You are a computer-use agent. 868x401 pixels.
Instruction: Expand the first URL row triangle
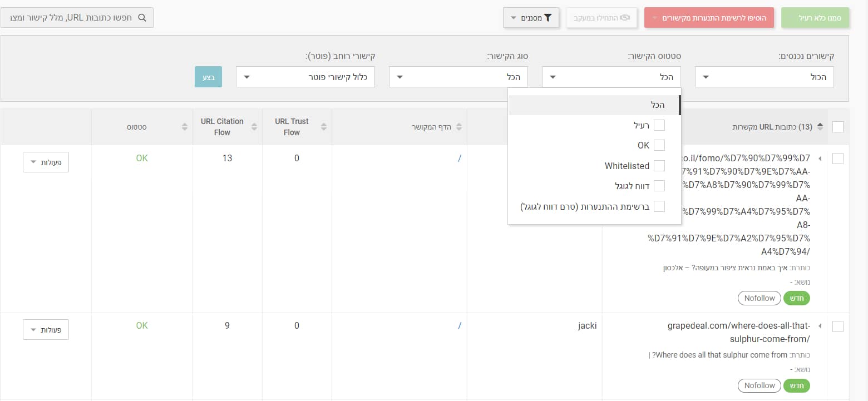click(x=820, y=159)
